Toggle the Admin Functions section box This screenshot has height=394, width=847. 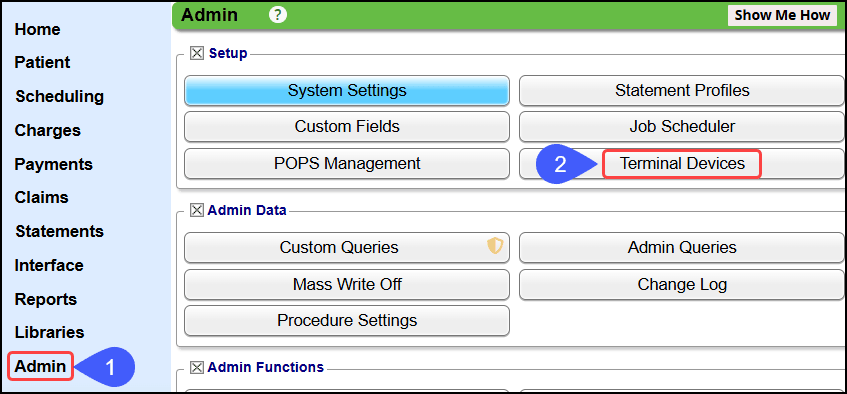click(x=197, y=368)
